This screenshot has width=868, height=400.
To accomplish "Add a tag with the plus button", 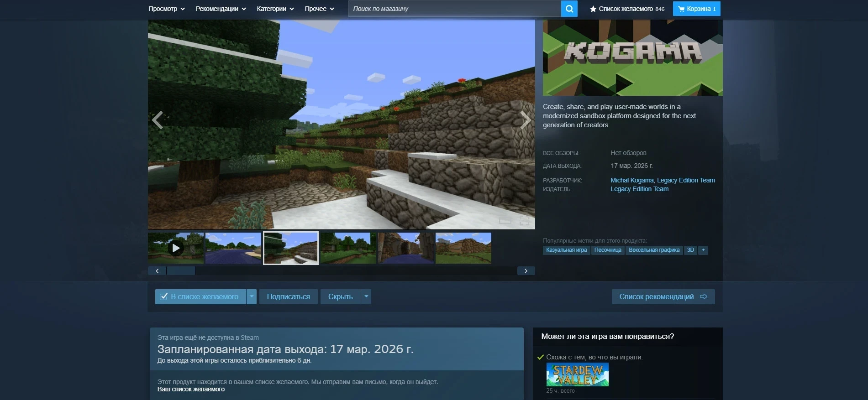I will (703, 250).
